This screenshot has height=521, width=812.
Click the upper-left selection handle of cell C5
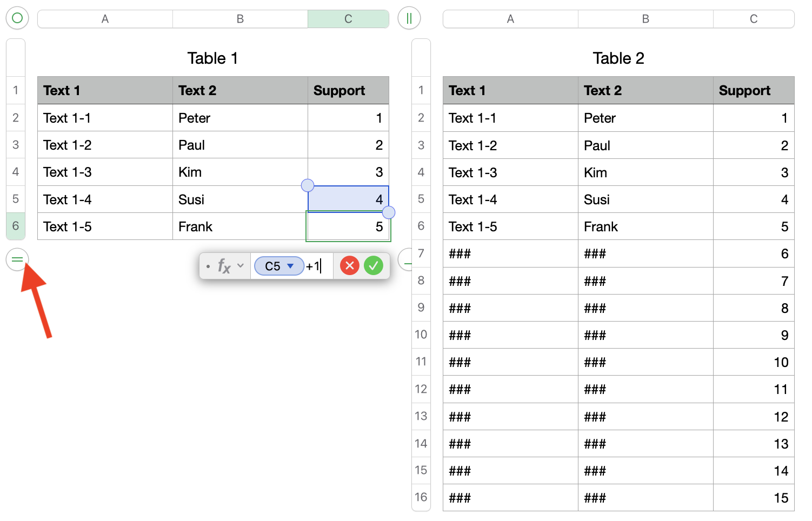[308, 186]
